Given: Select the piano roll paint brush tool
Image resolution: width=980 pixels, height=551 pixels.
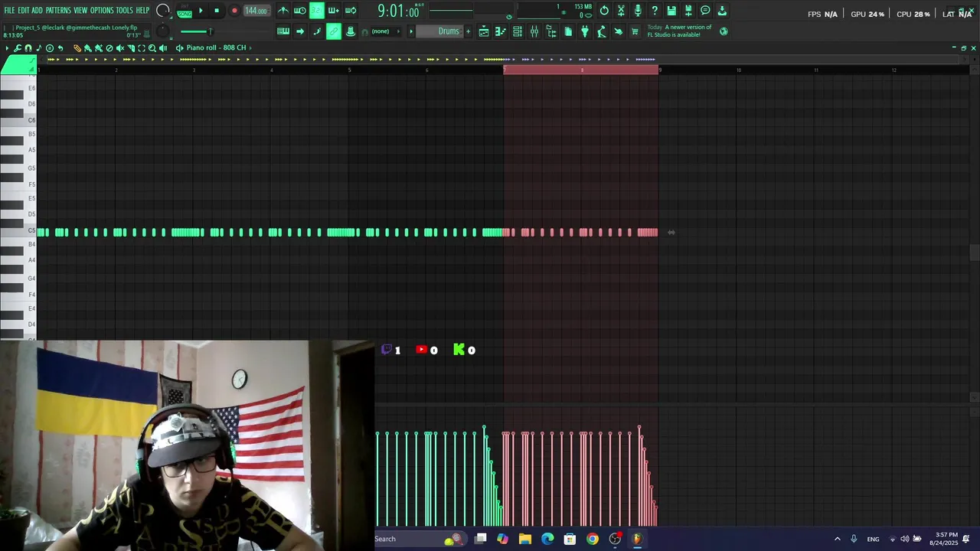Looking at the screenshot, I should tap(88, 47).
